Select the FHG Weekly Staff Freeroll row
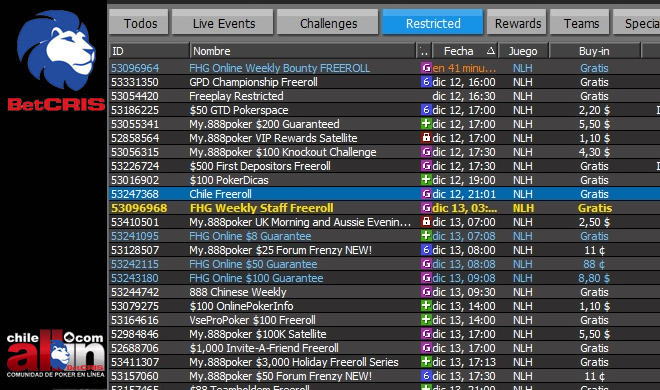This screenshot has width=660, height=390. click(x=384, y=208)
